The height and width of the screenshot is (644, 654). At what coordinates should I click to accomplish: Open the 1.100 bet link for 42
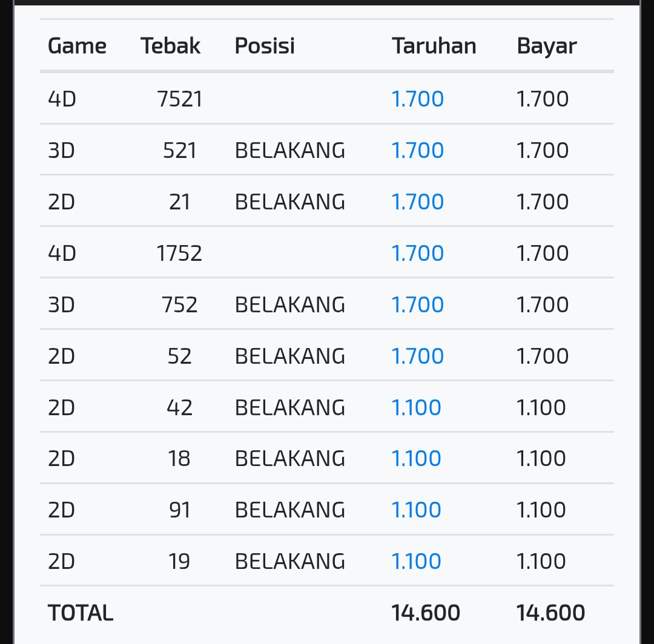tap(417, 407)
